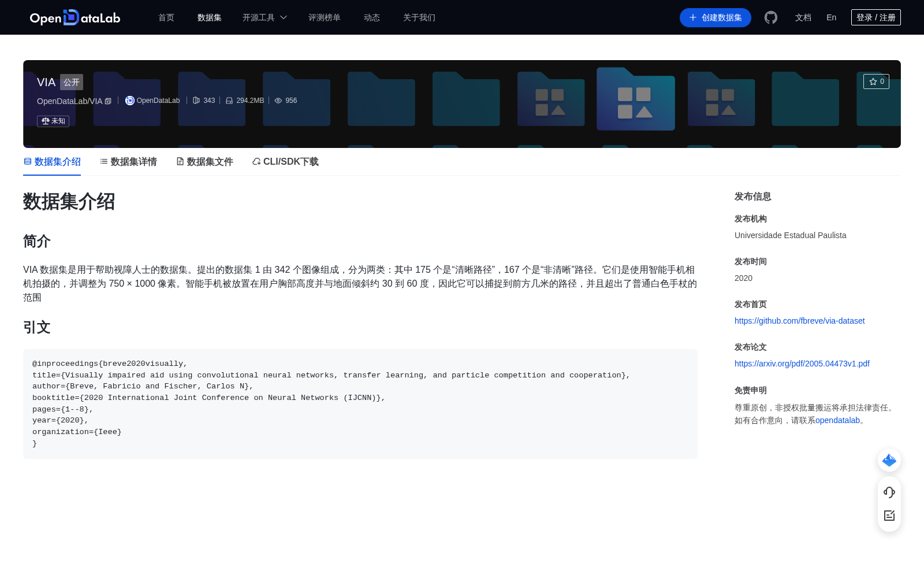The image size is (924, 578).
Task: Open the github.com/fbreve/via-dataset link
Action: coord(800,321)
